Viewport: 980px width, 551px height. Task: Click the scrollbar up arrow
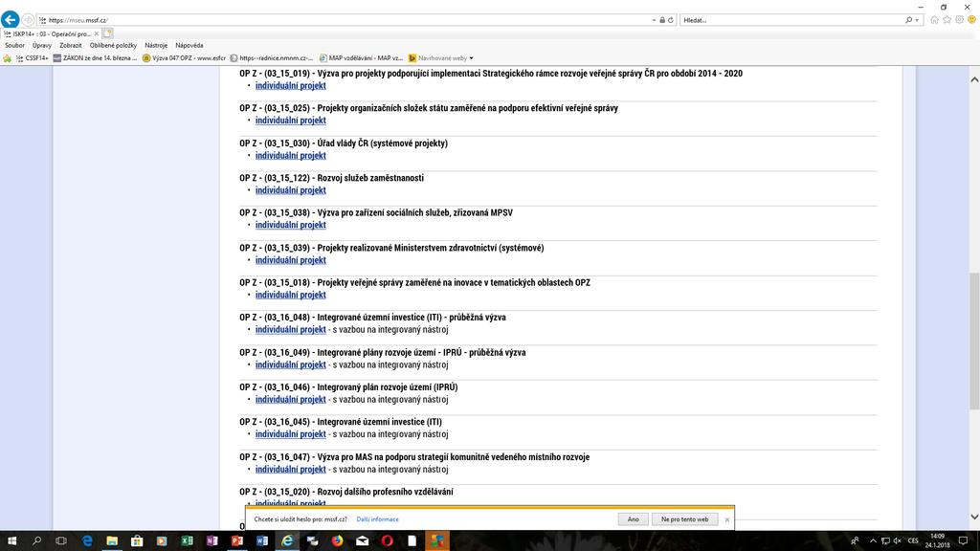pyautogui.click(x=974, y=80)
